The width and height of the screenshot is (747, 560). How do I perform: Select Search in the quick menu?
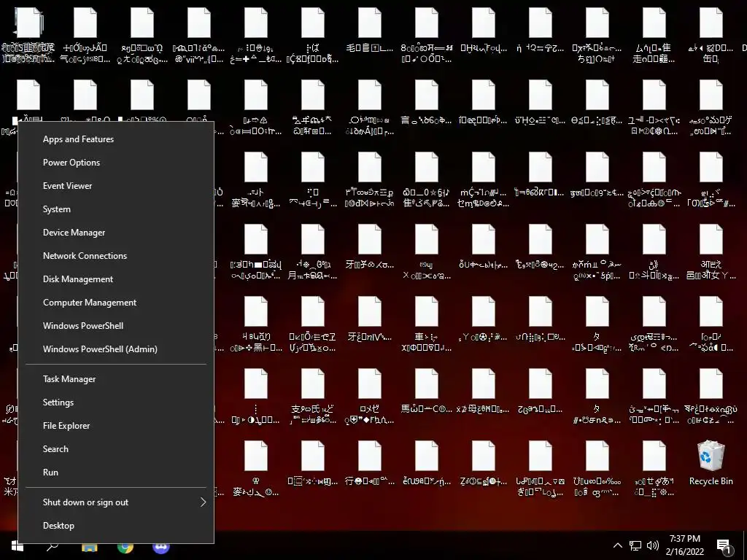pos(116,449)
